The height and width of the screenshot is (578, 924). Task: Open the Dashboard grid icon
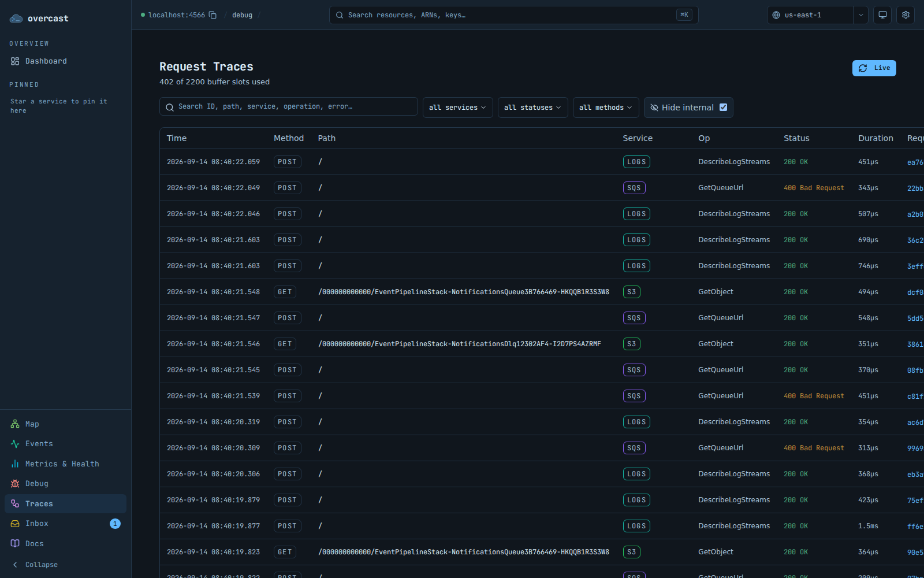point(15,61)
